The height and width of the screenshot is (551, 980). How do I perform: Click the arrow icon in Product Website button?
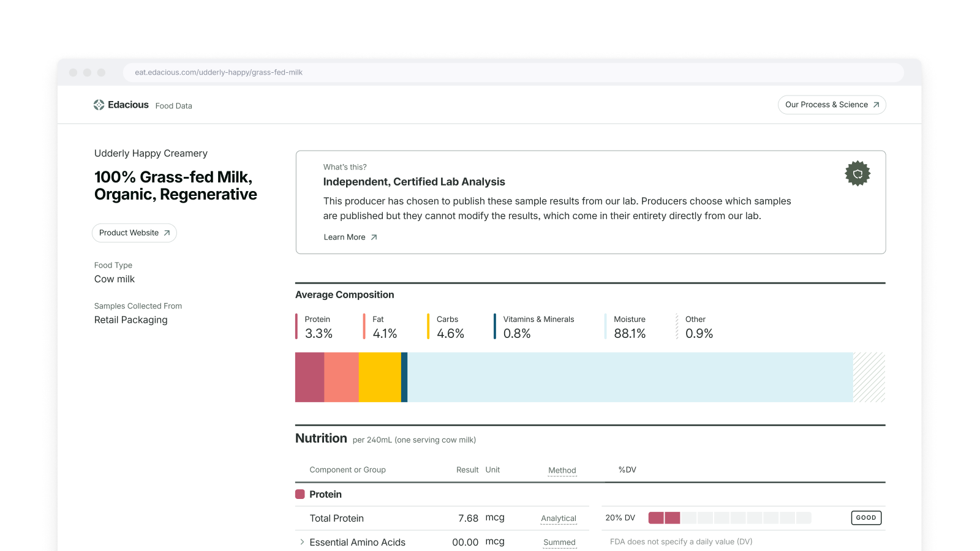click(x=167, y=233)
